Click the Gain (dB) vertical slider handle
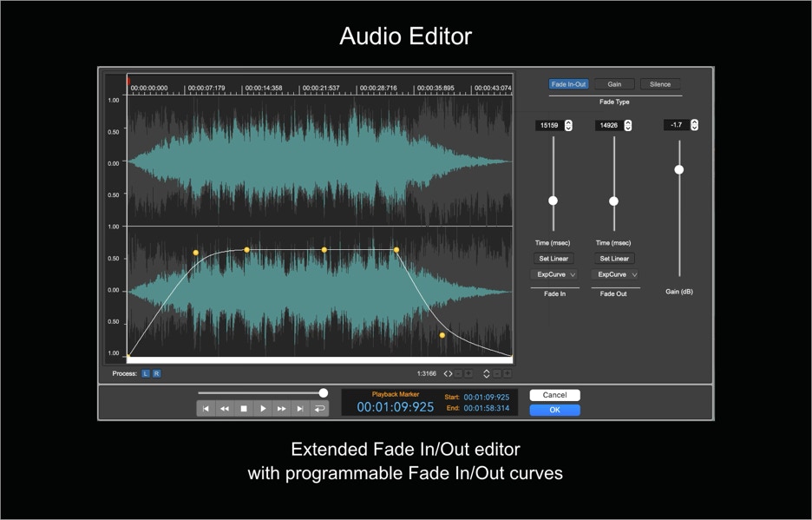812x520 pixels. click(679, 169)
